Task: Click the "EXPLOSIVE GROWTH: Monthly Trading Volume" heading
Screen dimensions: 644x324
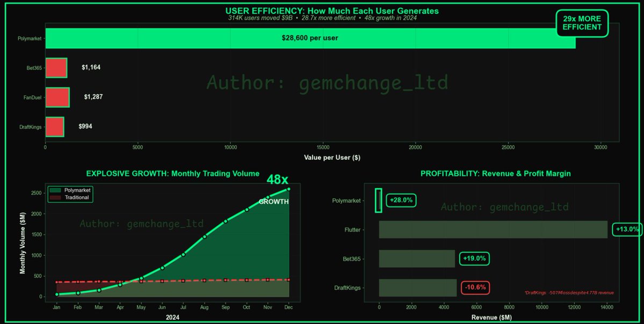Action: [172, 173]
